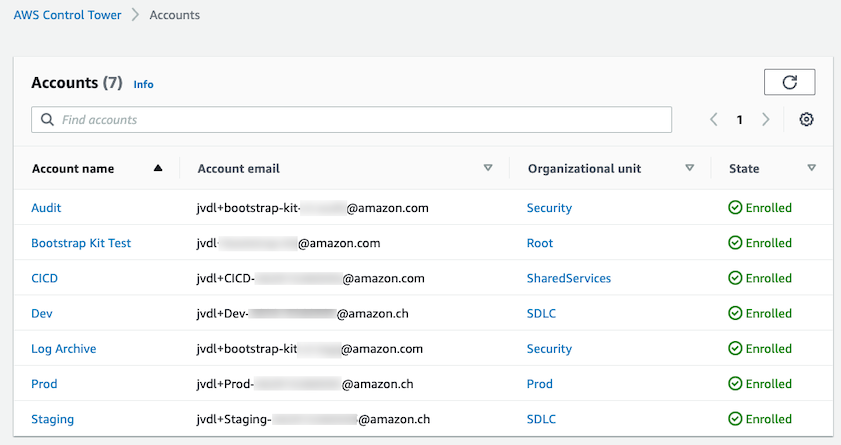Navigate to AWS Control Tower breadcrumb
This screenshot has width=841, height=445.
point(67,15)
